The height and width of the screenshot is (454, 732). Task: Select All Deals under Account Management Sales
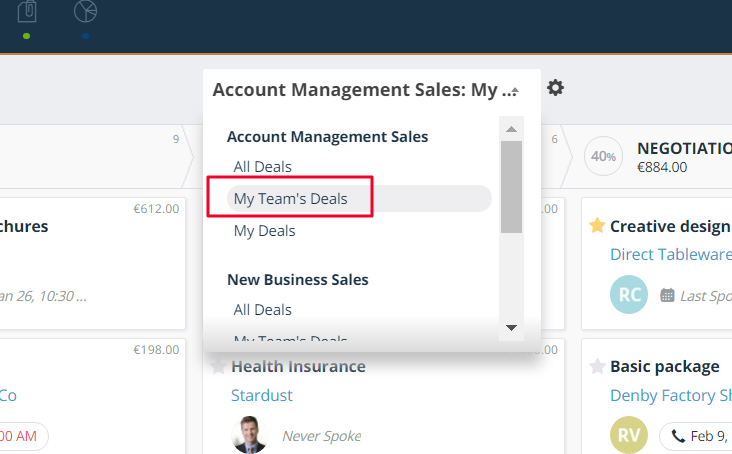pyautogui.click(x=262, y=167)
